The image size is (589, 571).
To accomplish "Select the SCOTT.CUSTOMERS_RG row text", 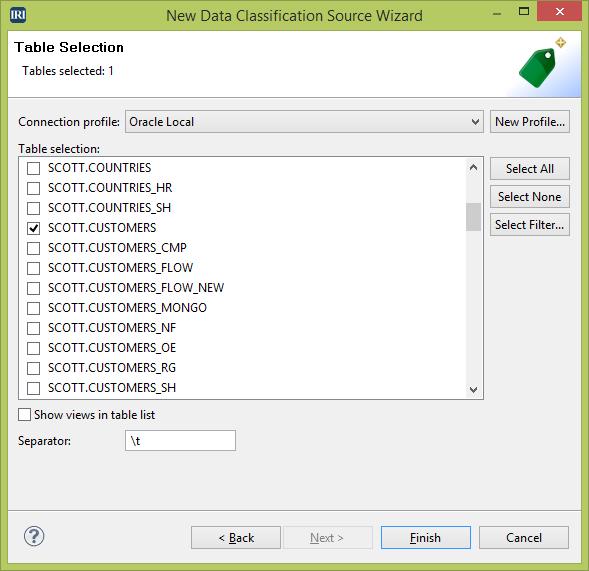I will [112, 367].
